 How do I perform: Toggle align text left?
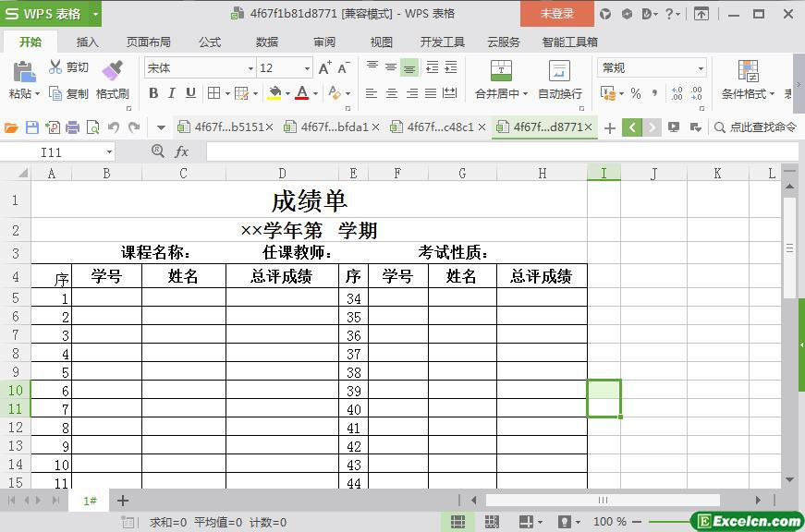coord(372,93)
